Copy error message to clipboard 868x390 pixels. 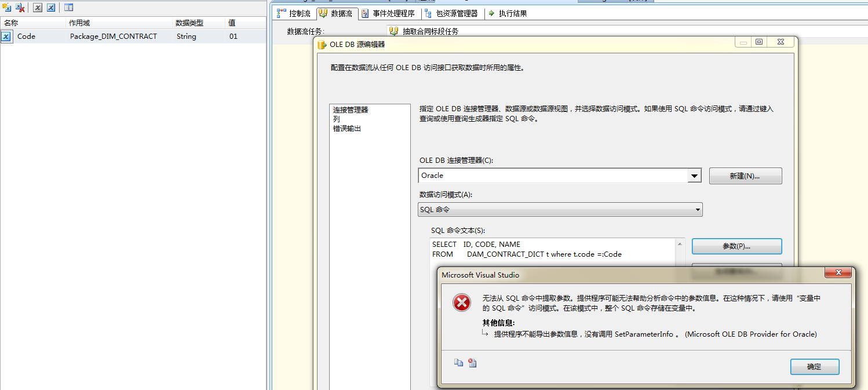(x=458, y=362)
